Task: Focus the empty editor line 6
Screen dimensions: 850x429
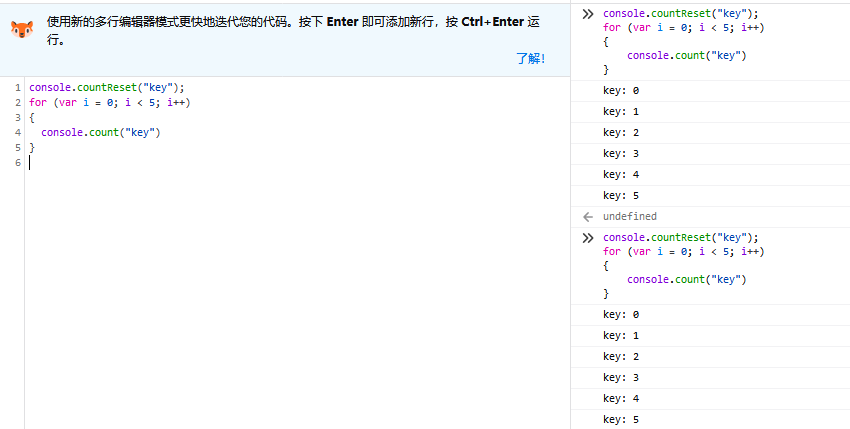Action: [x=297, y=163]
